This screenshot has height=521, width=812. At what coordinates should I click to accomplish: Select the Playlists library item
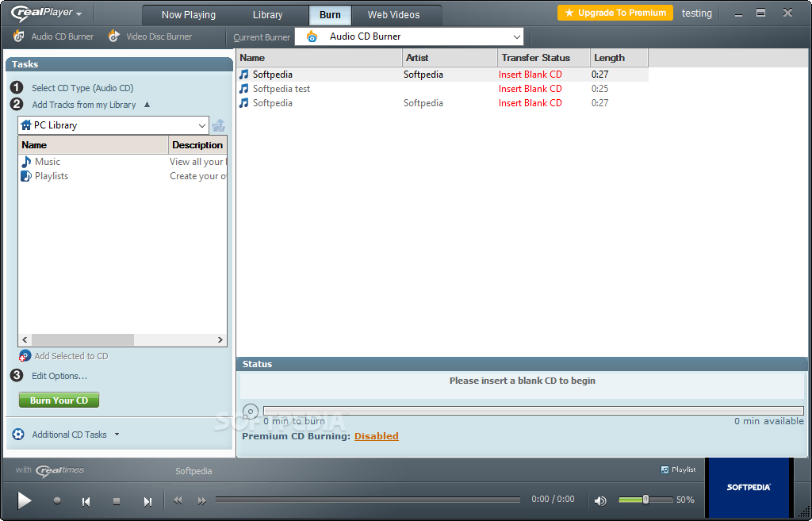tap(44, 176)
